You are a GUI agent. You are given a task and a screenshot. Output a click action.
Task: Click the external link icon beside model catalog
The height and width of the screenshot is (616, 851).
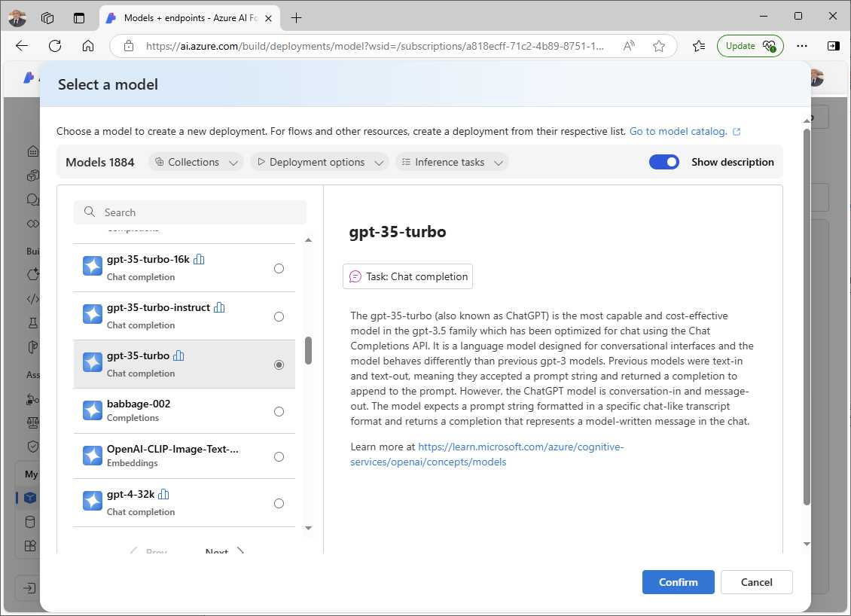pyautogui.click(x=737, y=132)
